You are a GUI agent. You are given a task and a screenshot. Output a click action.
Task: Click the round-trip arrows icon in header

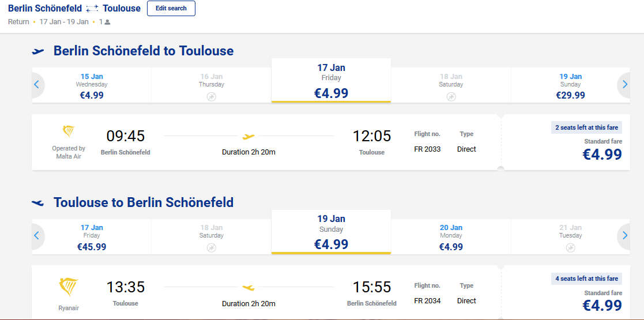[x=92, y=8]
